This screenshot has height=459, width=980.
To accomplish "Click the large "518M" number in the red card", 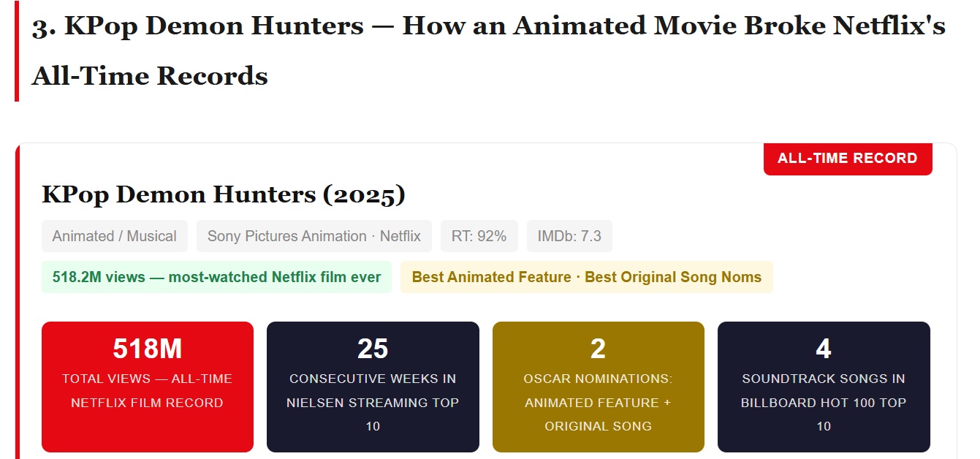I will 147,349.
